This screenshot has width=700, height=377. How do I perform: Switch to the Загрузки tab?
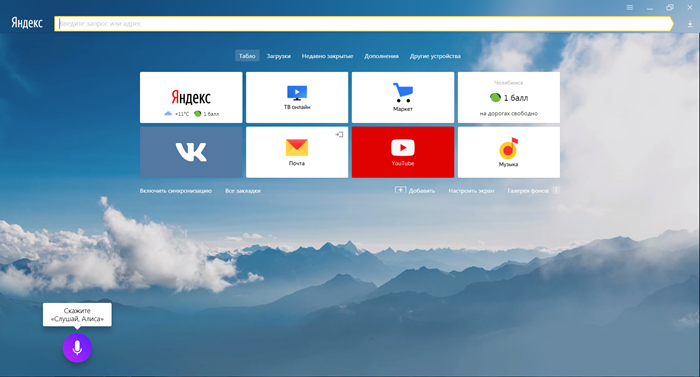pyautogui.click(x=279, y=56)
